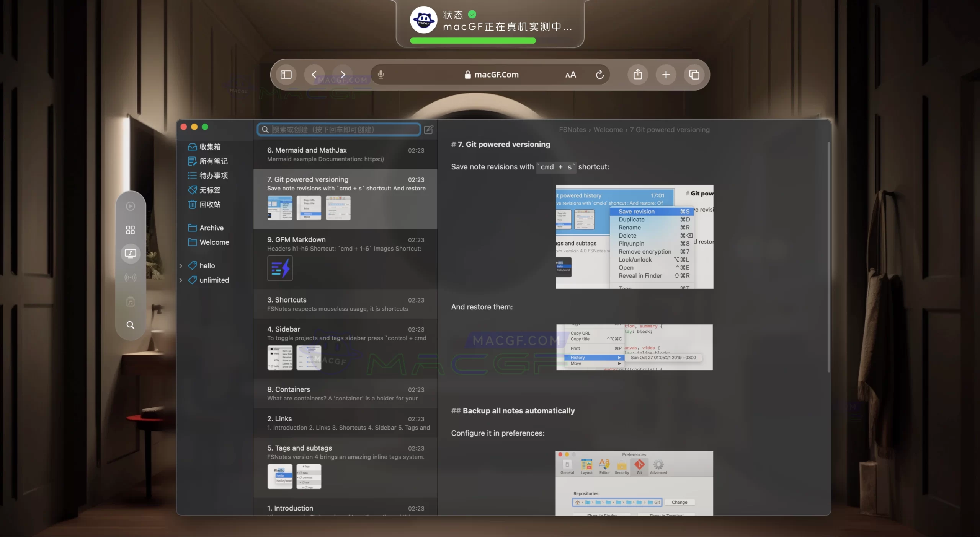980x537 pixels.
Task: Click the share icon in the browser toolbar
Action: (x=637, y=74)
